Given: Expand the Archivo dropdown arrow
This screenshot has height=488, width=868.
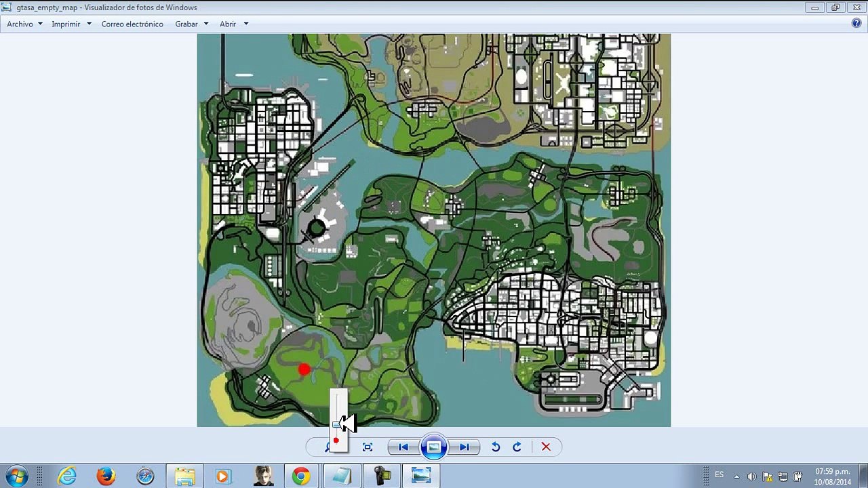Looking at the screenshot, I should 40,24.
